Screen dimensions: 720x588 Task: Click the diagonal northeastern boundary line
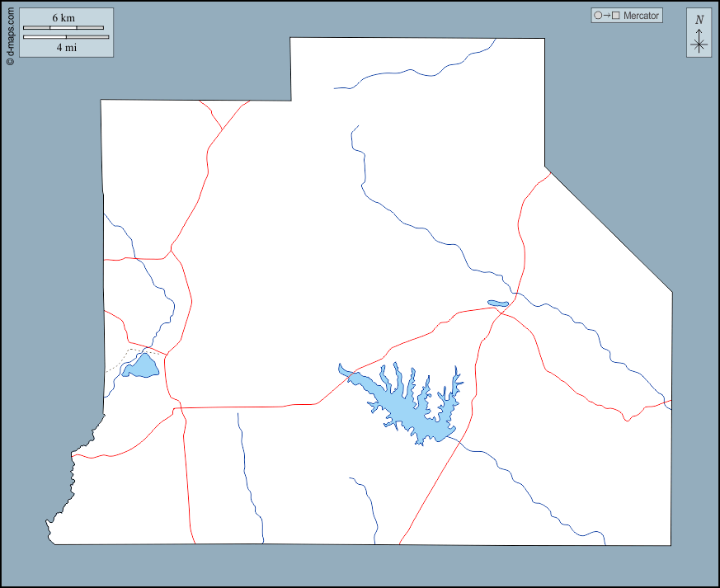609,229
